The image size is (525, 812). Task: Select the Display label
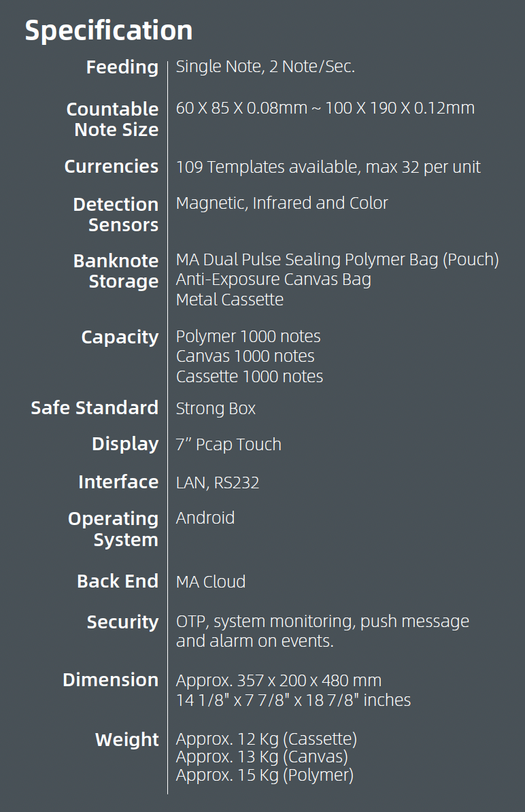pyautogui.click(x=124, y=444)
